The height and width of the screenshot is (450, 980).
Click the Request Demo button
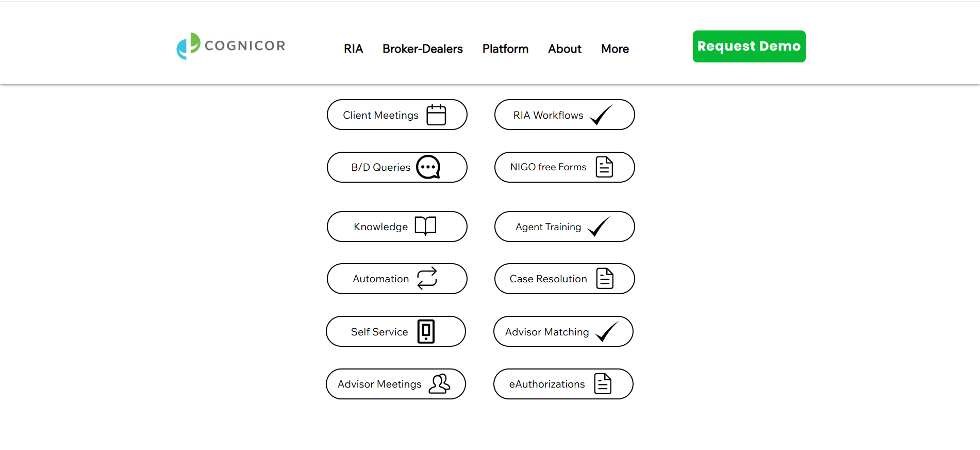[x=749, y=46]
